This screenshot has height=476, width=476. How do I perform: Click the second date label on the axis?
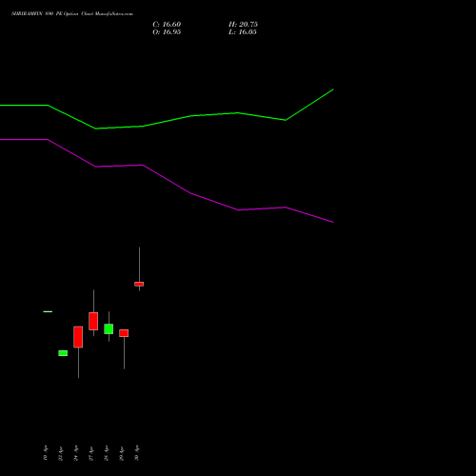[61, 452]
